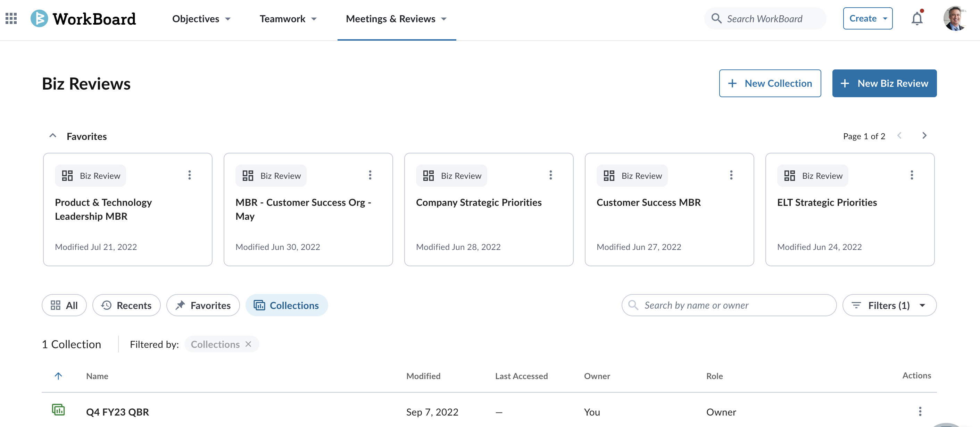Image resolution: width=980 pixels, height=427 pixels.
Task: Open actions menu for Q4 FY23 QBR row
Action: (x=920, y=411)
